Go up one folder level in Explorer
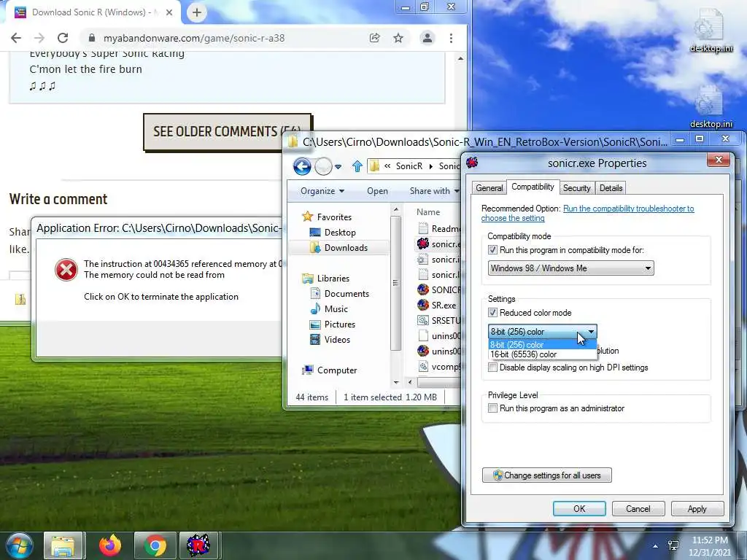 [x=357, y=166]
